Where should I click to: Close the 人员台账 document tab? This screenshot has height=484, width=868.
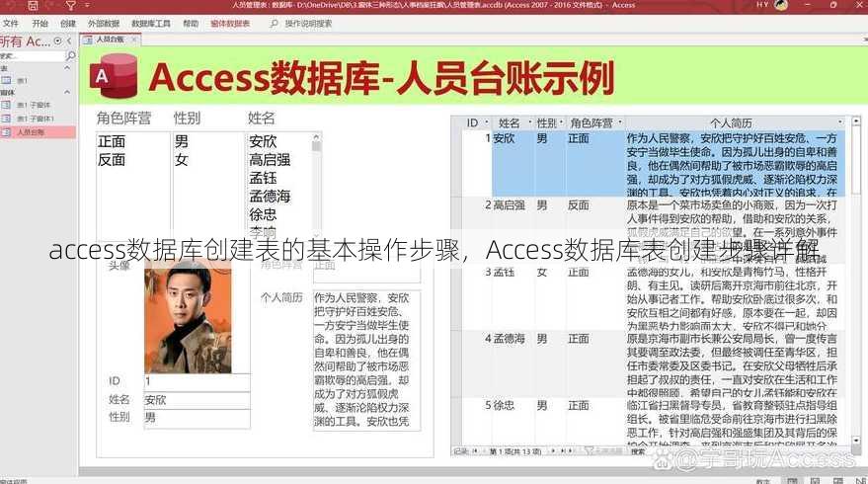tap(134, 40)
